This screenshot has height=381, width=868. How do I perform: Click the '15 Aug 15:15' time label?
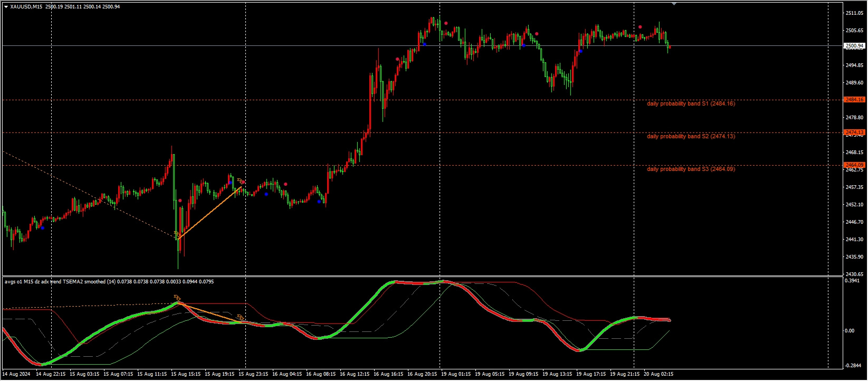(186, 375)
